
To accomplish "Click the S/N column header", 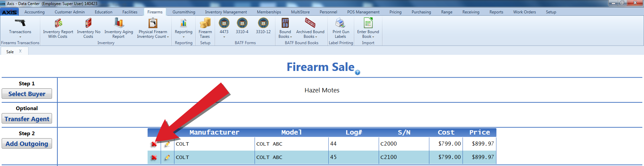I will 404,133.
